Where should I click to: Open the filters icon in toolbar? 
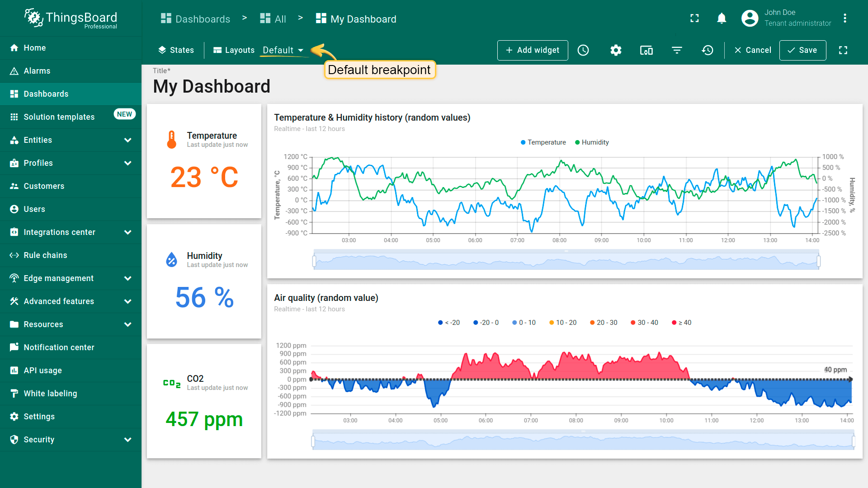coord(677,50)
